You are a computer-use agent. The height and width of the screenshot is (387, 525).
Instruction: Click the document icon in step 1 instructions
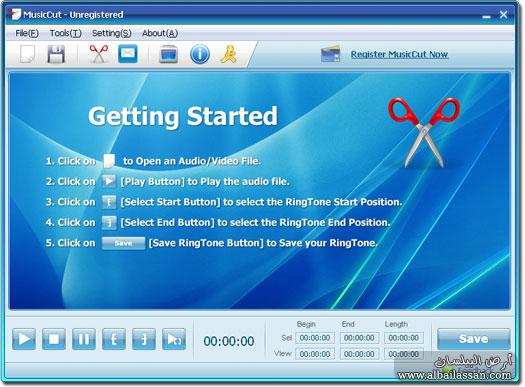tap(109, 161)
